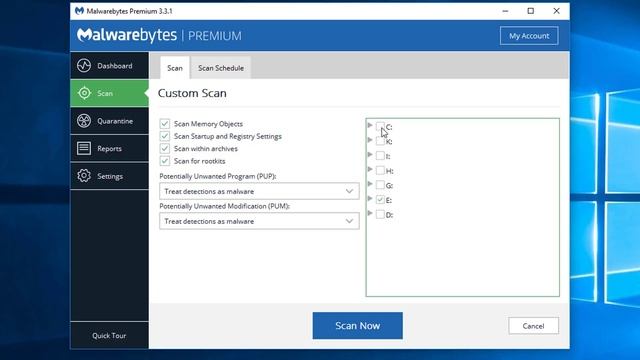Screen dimensions: 640x360
Task: Check the K: drive checkbox
Action: click(x=380, y=141)
